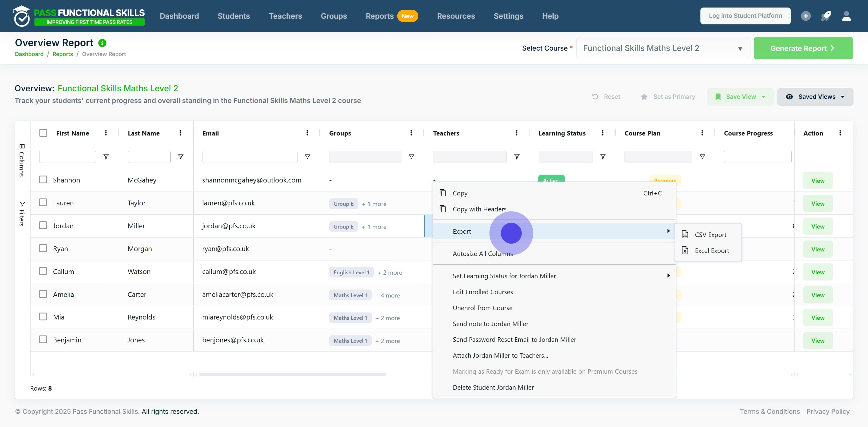Image resolution: width=868 pixels, height=427 pixels.
Task: Click the plus icon in top bar
Action: tap(806, 16)
